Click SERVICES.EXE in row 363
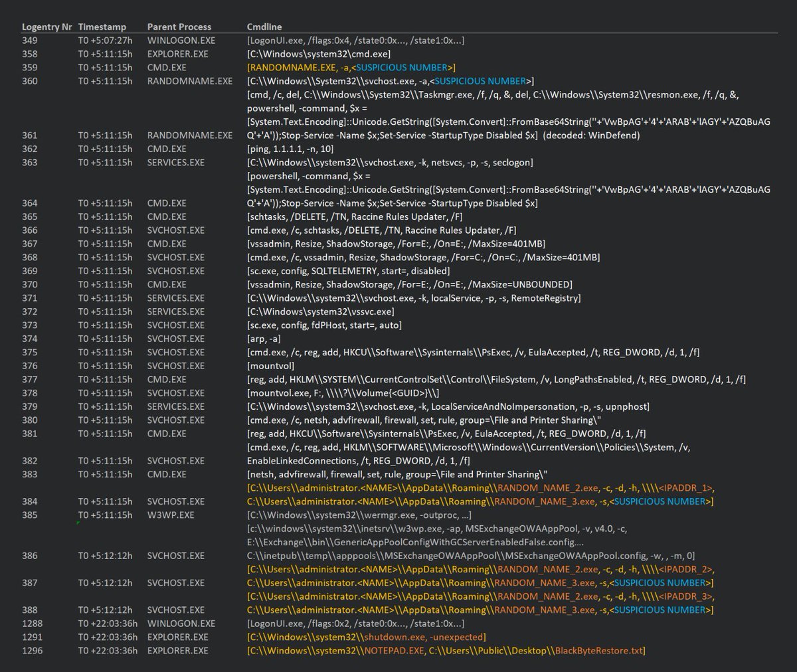 (x=176, y=163)
